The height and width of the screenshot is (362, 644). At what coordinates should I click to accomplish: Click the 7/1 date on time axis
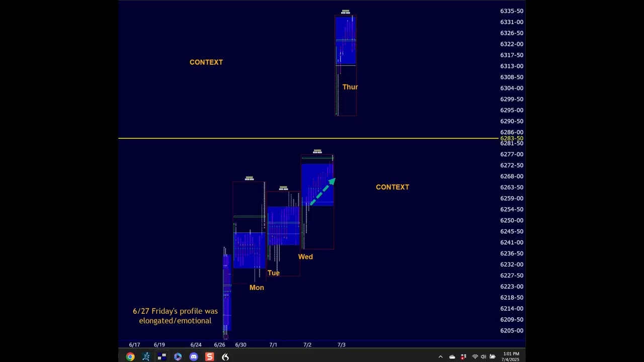[x=273, y=345]
